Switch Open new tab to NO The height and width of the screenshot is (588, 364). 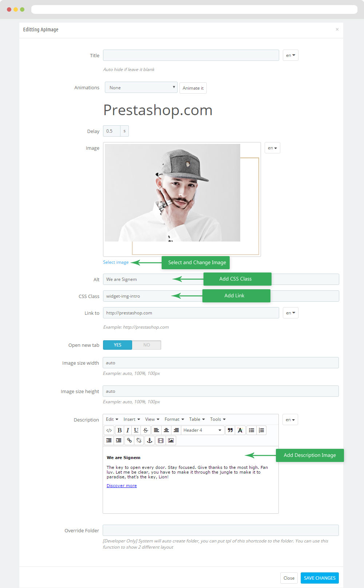[147, 345]
